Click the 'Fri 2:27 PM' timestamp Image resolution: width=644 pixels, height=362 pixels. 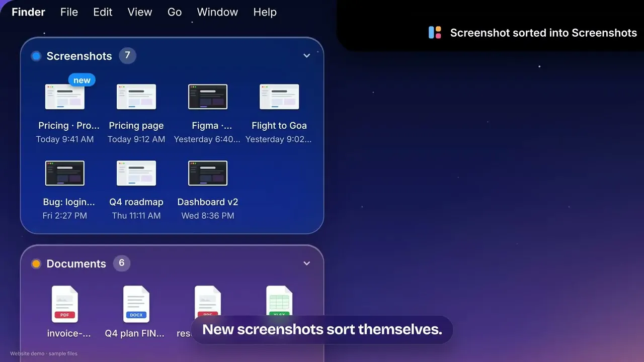pos(65,216)
